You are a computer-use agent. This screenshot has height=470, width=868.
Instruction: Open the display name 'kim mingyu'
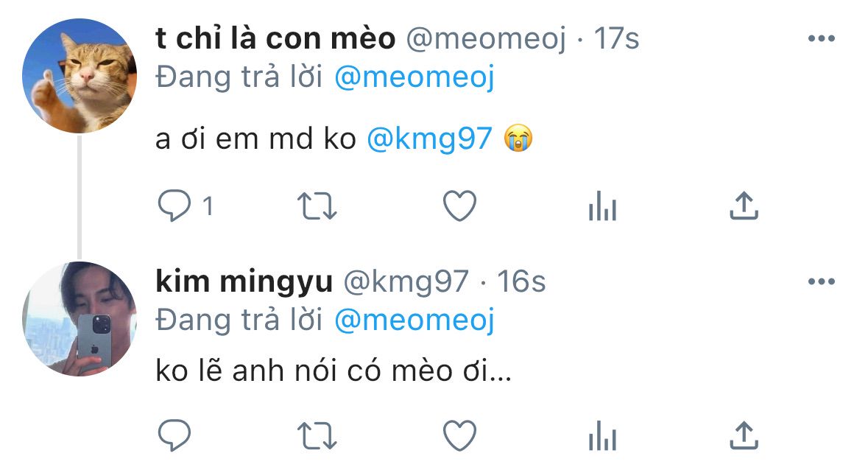click(x=244, y=281)
